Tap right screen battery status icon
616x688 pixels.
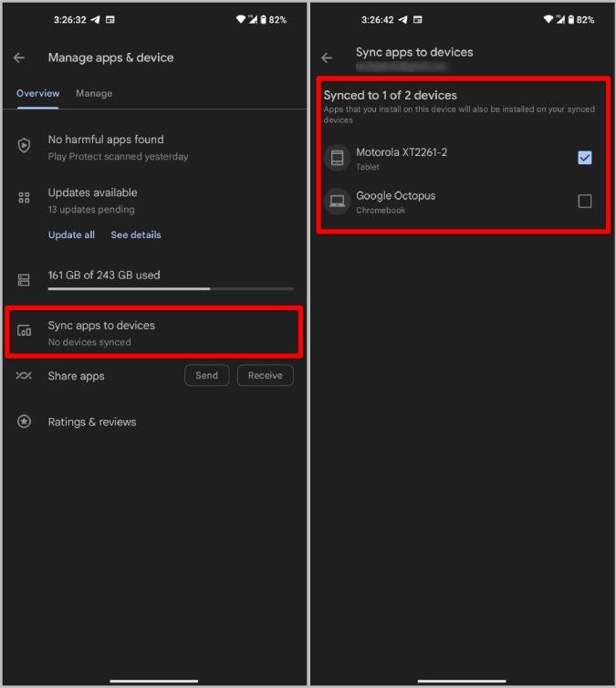click(570, 19)
